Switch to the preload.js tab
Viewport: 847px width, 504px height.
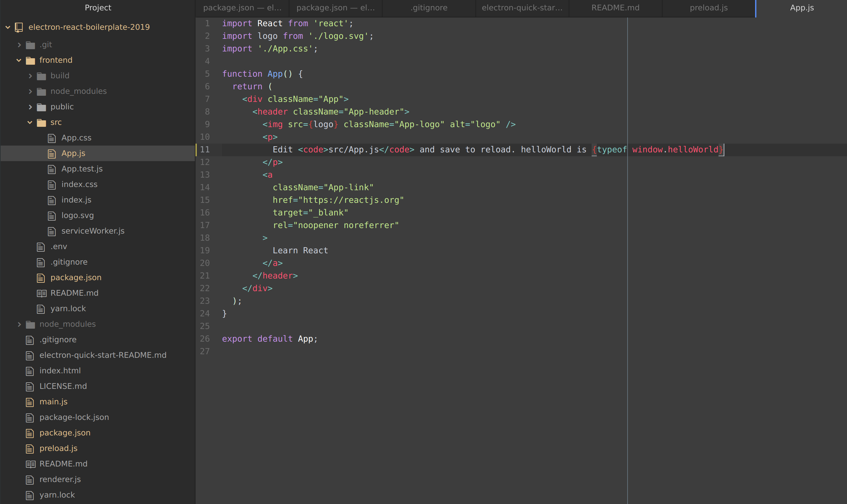[708, 8]
